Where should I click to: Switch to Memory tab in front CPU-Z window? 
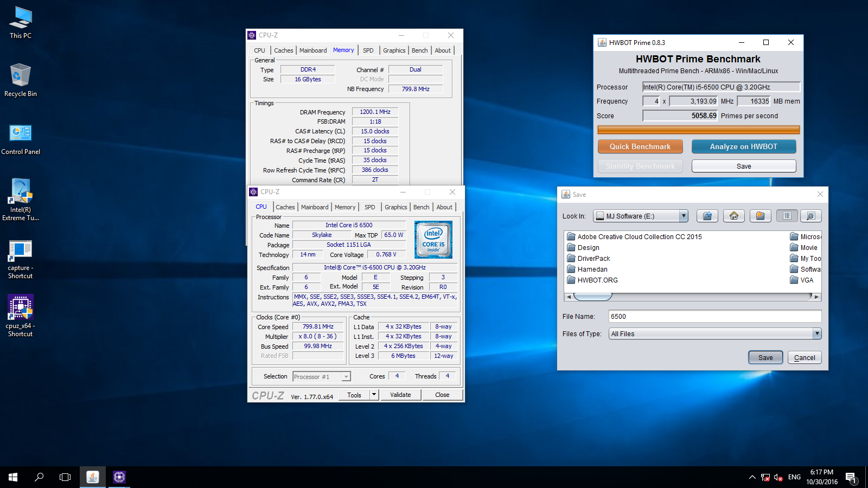345,207
